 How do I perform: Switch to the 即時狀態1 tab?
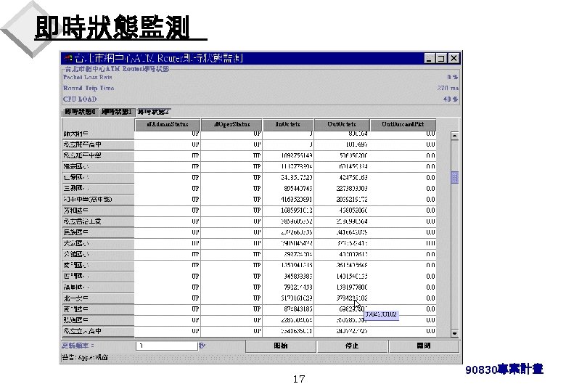(116, 112)
